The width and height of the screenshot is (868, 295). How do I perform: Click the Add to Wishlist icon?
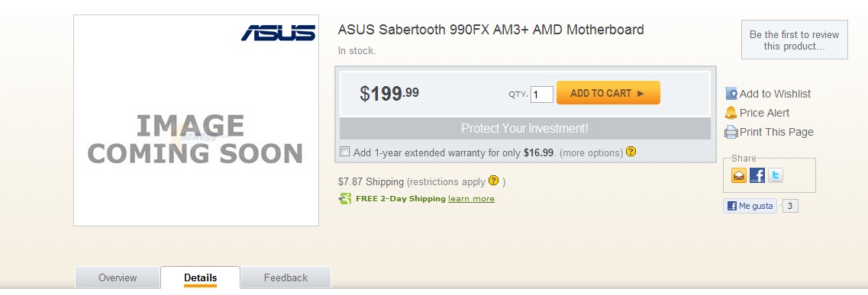point(731,94)
